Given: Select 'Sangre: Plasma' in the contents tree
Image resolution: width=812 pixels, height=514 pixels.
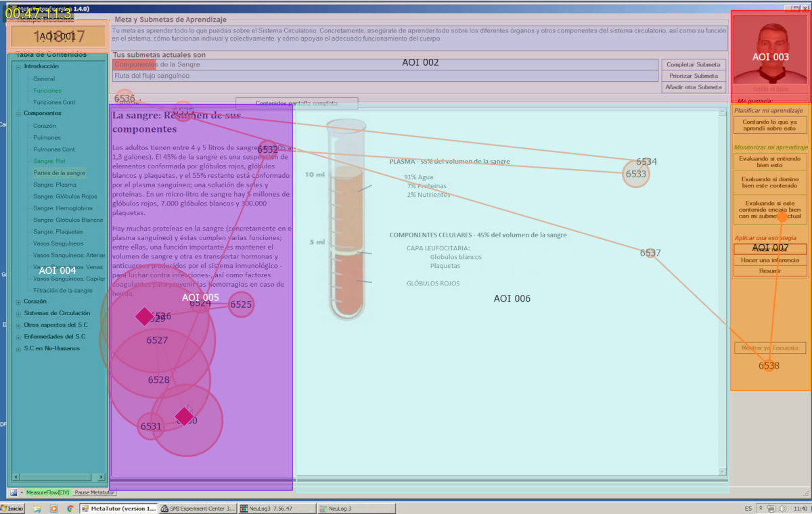Looking at the screenshot, I should tap(54, 185).
